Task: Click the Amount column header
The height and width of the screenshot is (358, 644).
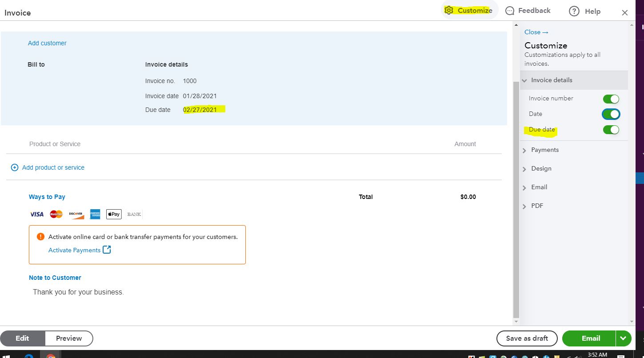Action: [465, 144]
